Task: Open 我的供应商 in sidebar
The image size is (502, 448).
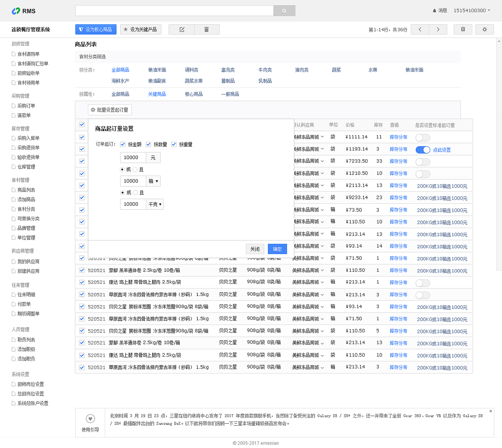Action: pos(28,262)
